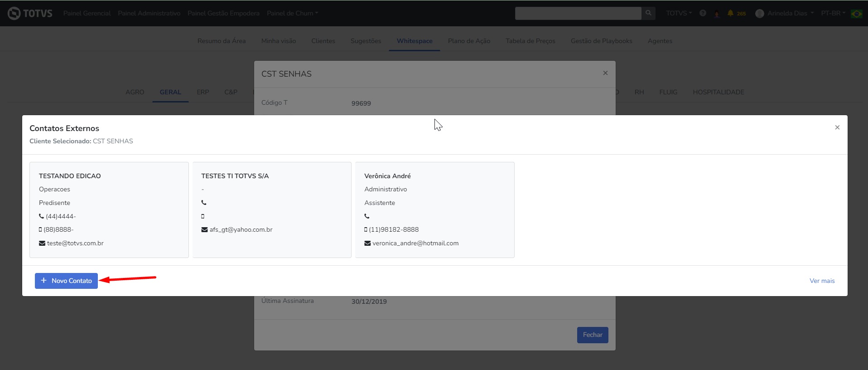Click the TOTVS logo

click(30, 13)
